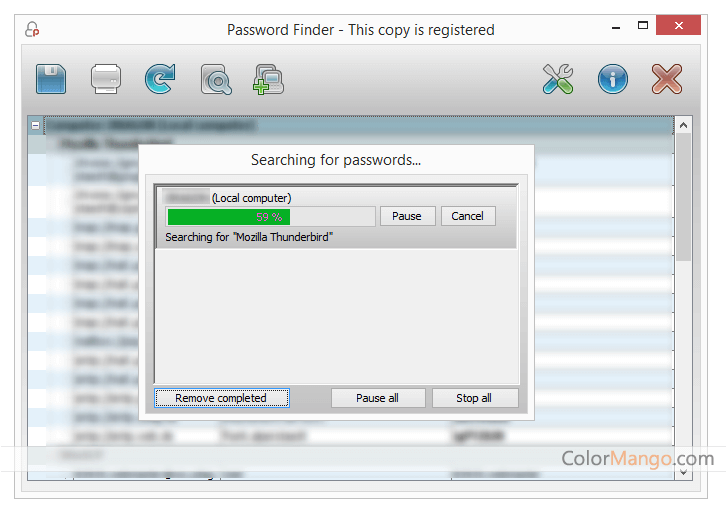This screenshot has width=726, height=516.
Task: Click the Pause all button
Action: pos(378,398)
